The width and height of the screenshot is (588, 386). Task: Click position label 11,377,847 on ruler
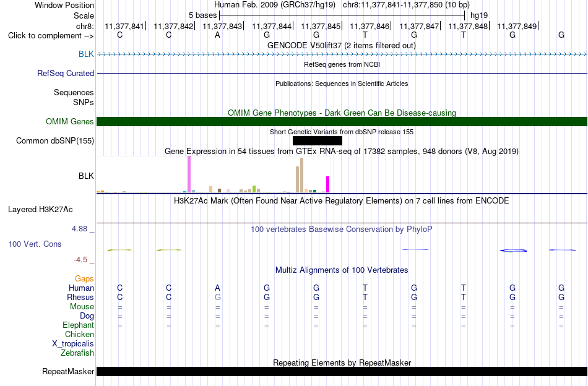tap(419, 26)
